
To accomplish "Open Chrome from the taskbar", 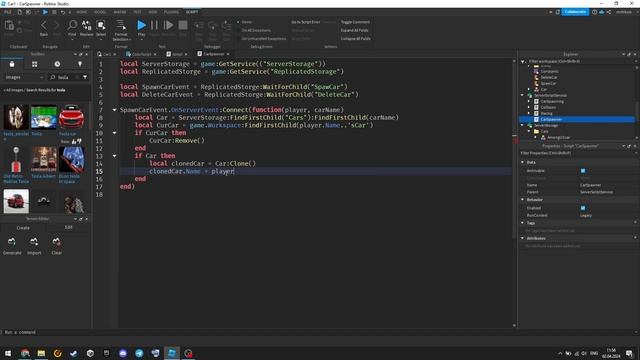I will coord(25,353).
